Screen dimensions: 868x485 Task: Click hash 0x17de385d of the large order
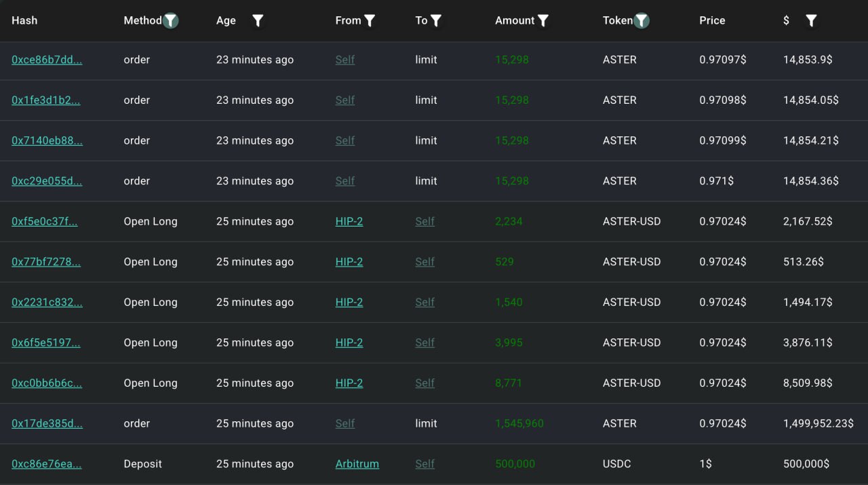[47, 423]
